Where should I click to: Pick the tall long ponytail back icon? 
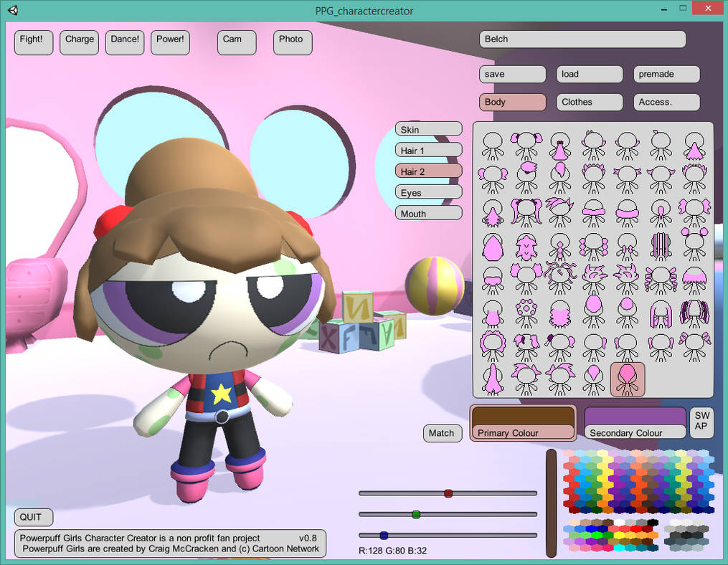[493, 381]
